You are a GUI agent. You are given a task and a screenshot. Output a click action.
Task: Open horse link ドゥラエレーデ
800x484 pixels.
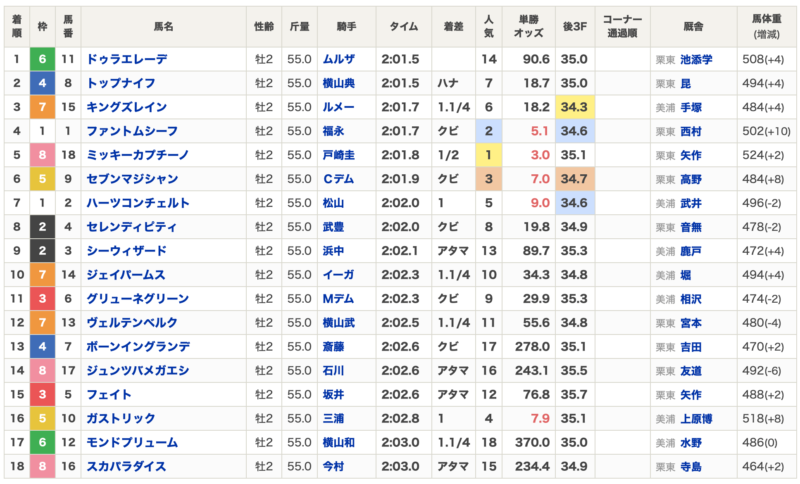coord(127,59)
